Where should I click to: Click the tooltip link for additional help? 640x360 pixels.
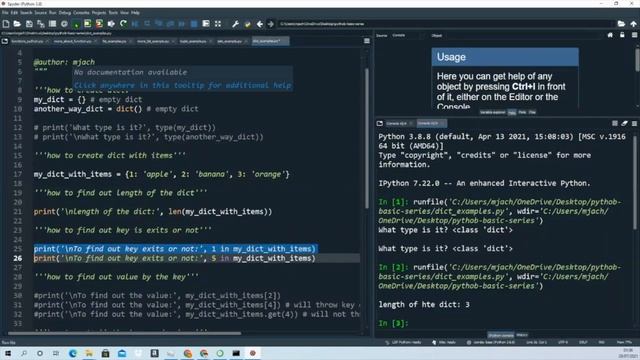[x=182, y=85]
